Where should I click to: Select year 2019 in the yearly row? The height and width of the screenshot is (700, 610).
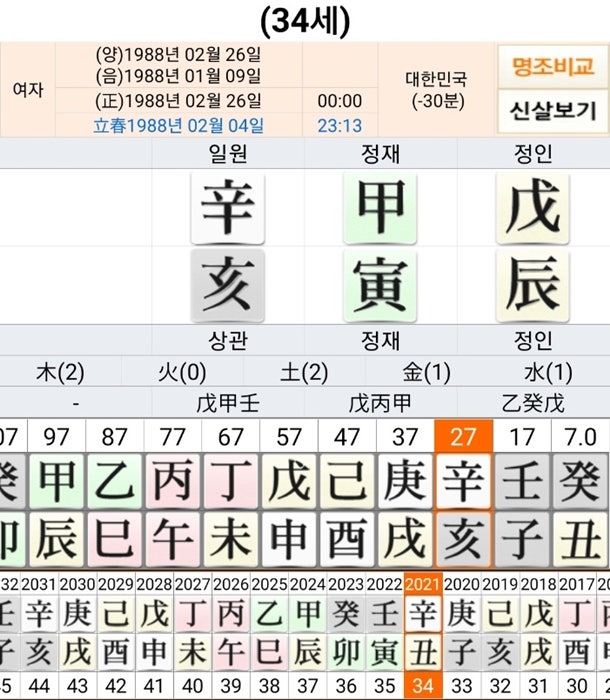(x=500, y=584)
